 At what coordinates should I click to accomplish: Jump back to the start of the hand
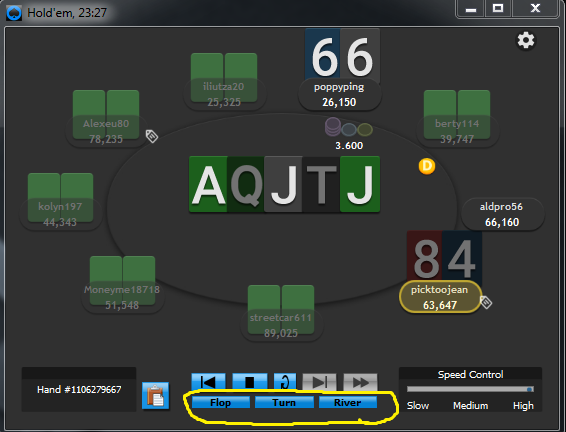point(208,381)
